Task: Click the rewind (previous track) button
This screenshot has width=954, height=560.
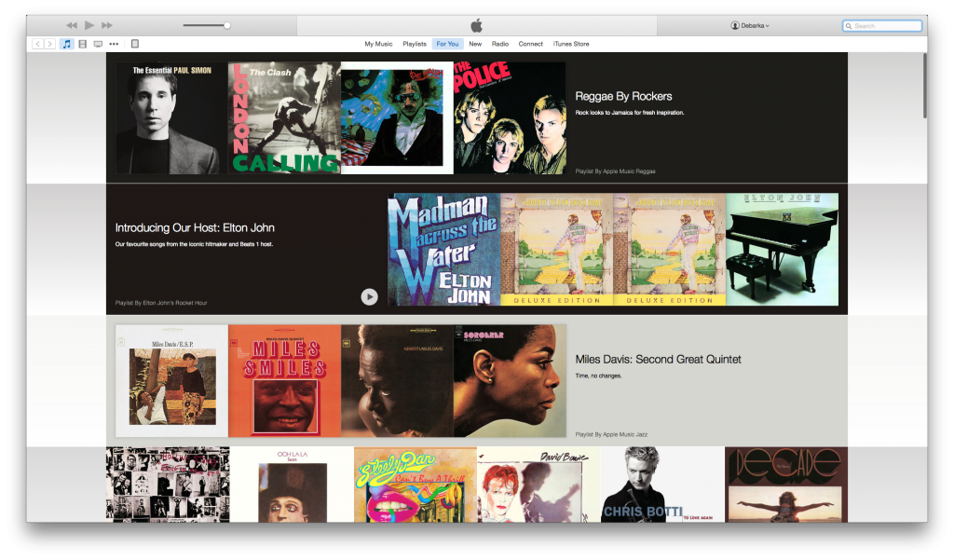Action: 72,25
